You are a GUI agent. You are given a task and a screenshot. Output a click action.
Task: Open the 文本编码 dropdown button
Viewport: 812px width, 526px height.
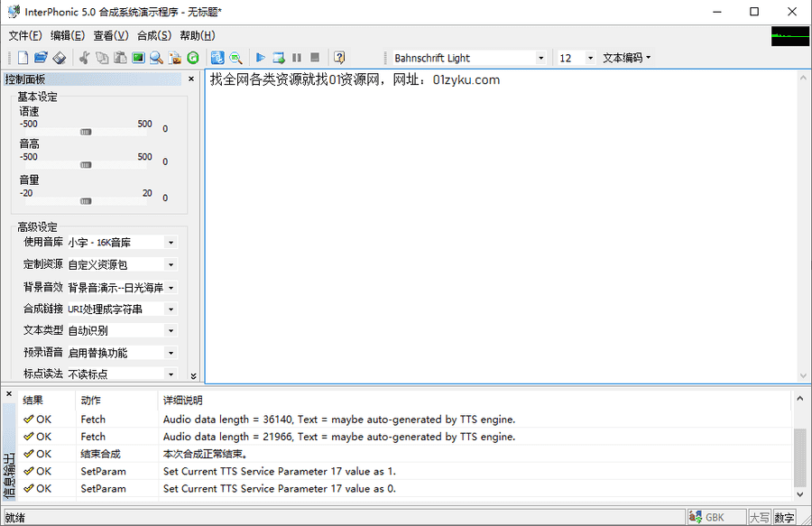(x=627, y=58)
